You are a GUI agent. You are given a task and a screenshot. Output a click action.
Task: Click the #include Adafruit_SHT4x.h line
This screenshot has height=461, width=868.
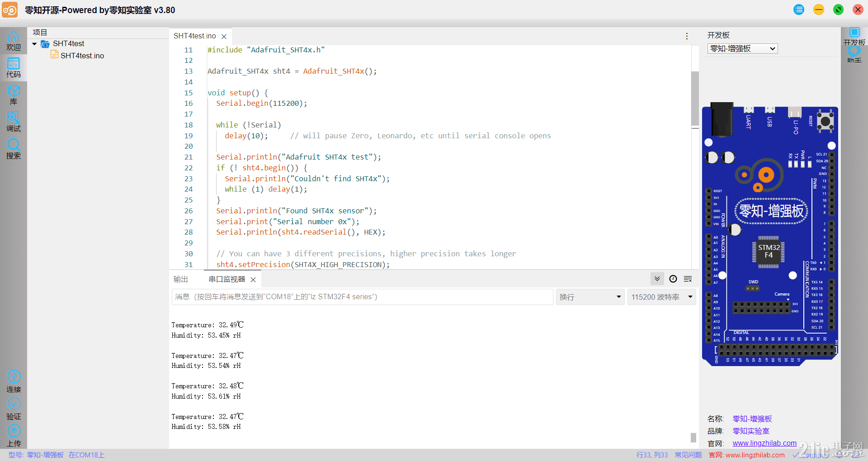point(266,50)
